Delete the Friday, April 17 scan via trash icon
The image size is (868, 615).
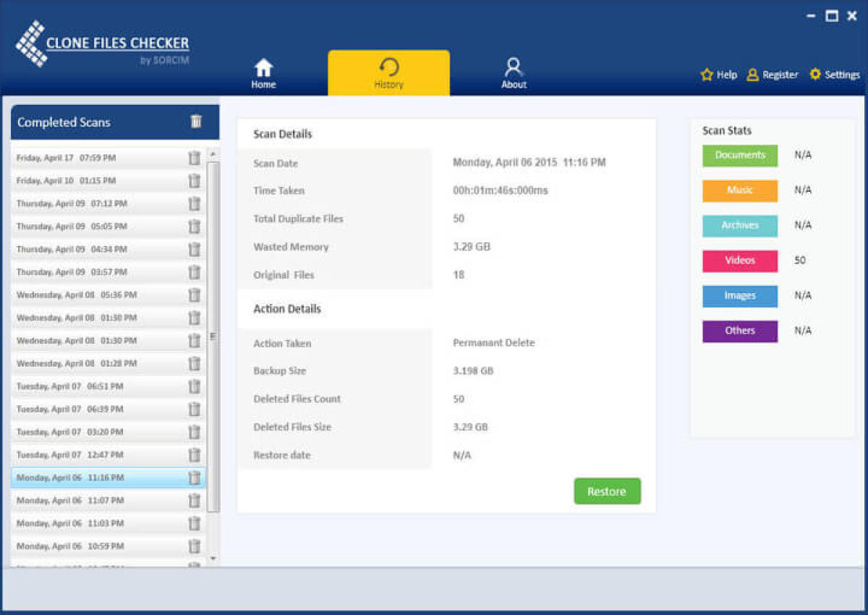coord(194,158)
